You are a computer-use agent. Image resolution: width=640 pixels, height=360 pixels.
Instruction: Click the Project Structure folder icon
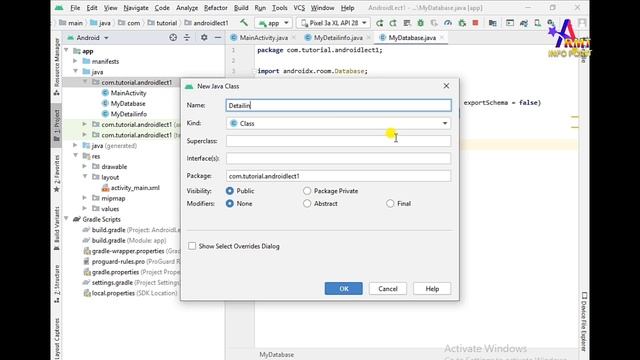[x=493, y=23]
